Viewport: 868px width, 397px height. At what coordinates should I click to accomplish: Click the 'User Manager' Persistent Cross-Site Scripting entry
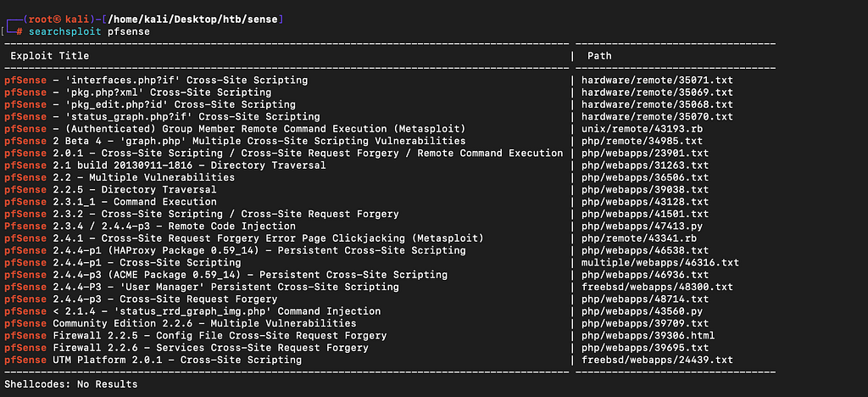pyautogui.click(x=202, y=288)
